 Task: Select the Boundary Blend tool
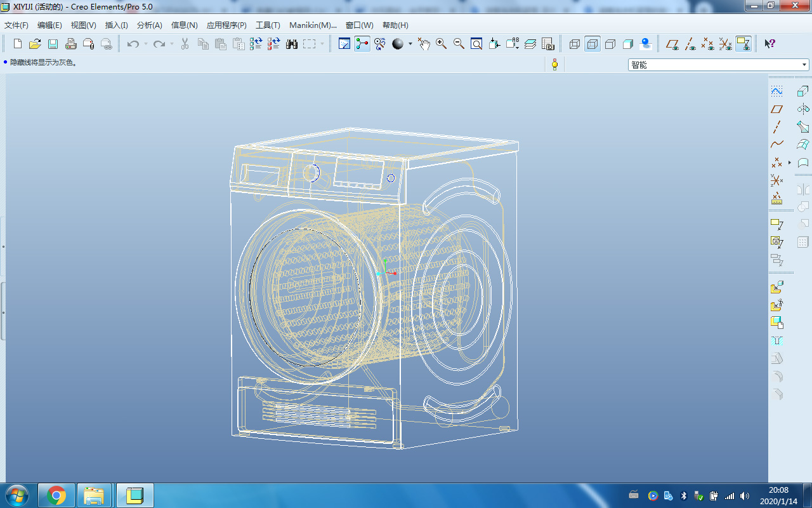point(803,145)
